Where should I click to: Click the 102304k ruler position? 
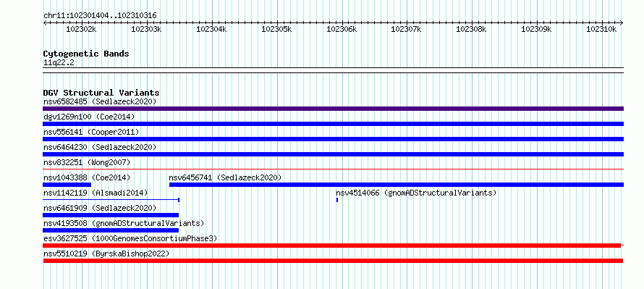click(x=211, y=29)
